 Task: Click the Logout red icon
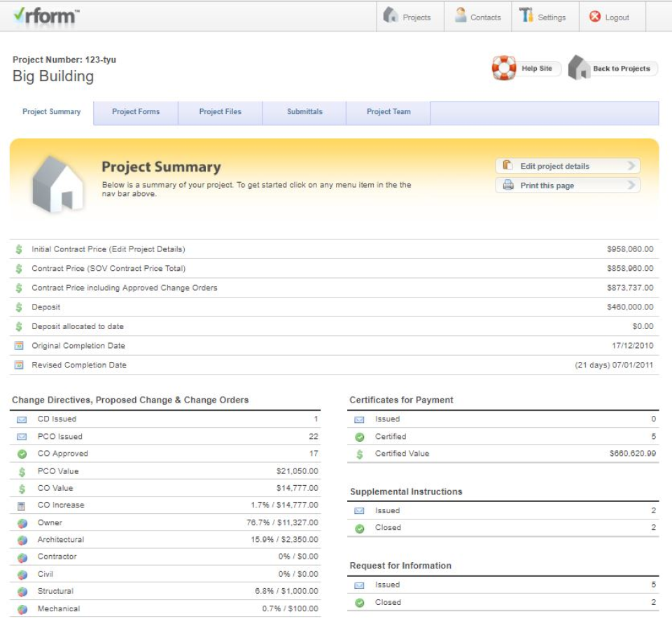pos(595,17)
